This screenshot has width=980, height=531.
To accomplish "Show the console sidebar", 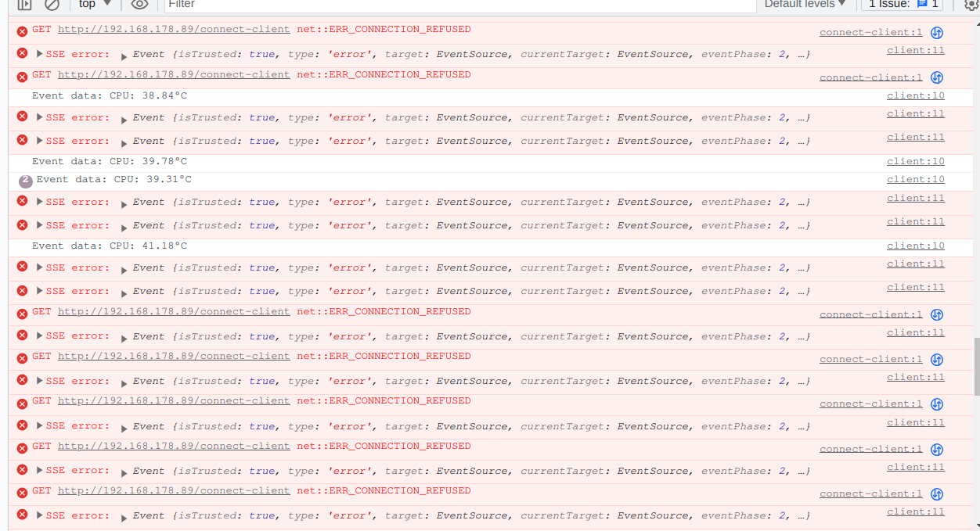I will pos(23,5).
